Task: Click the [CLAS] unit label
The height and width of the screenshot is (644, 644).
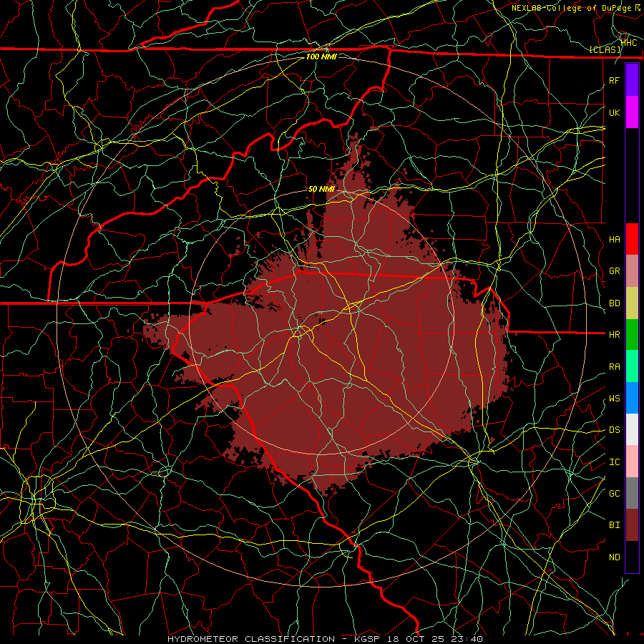Action: click(x=605, y=49)
